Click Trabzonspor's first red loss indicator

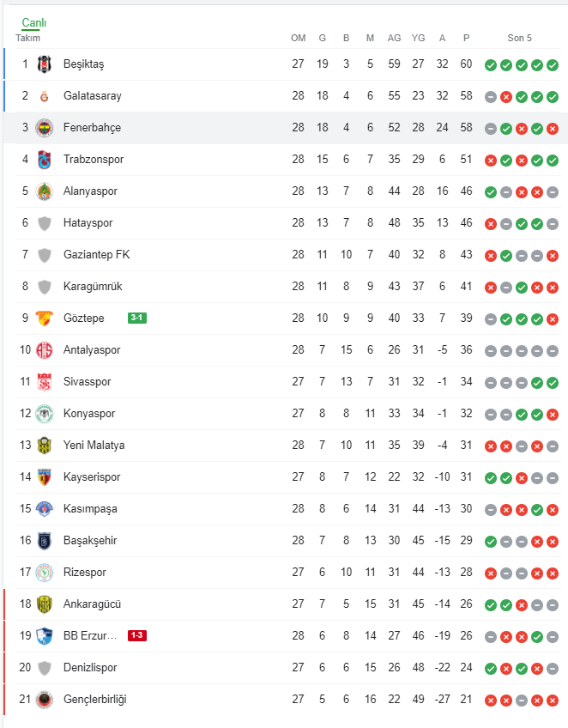pos(491,160)
